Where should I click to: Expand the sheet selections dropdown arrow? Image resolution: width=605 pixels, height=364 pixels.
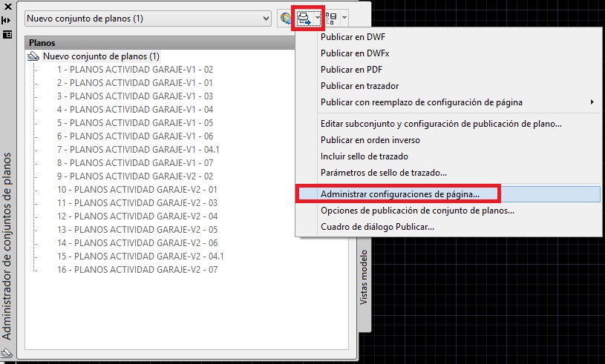tap(344, 17)
